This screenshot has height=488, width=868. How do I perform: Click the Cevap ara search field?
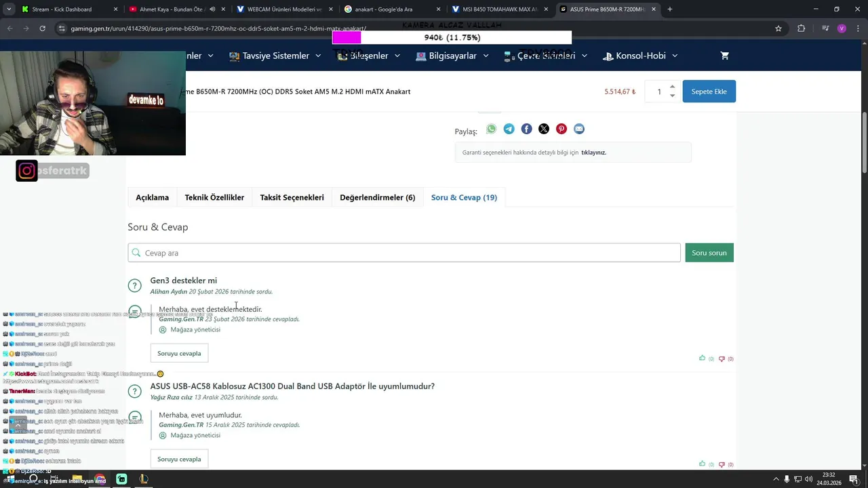[404, 253]
